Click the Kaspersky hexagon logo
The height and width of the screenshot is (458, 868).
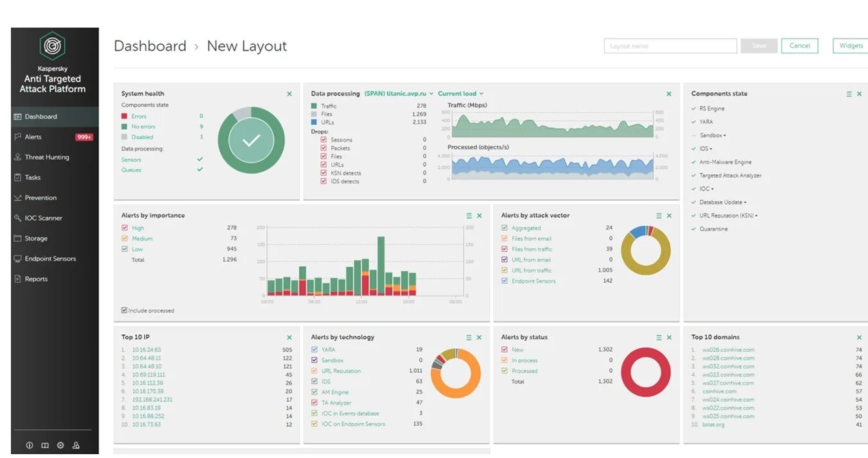coord(52,46)
